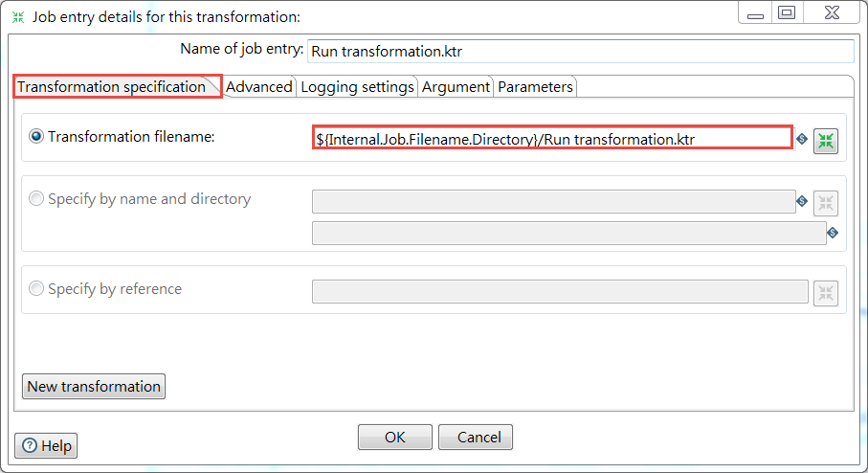Open the Transformation specification tab
868x473 pixels.
tap(112, 87)
